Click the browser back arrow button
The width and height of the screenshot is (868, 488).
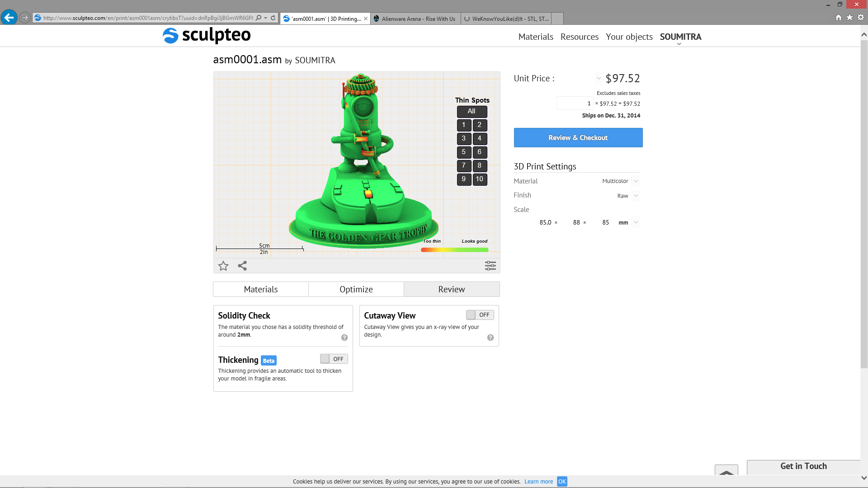[x=9, y=18]
